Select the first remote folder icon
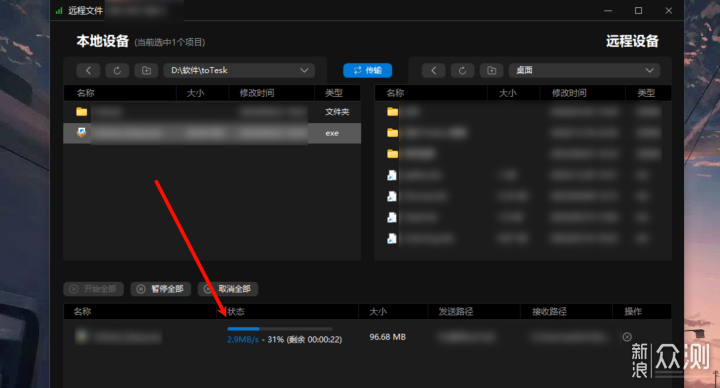 pos(392,112)
